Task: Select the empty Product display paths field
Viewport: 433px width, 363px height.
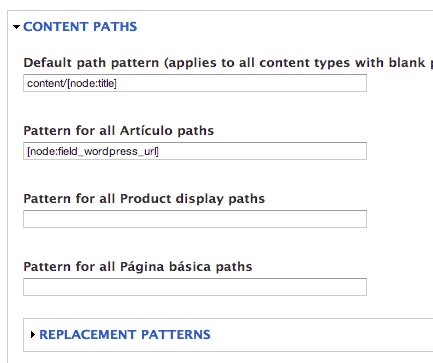Action: (195, 219)
